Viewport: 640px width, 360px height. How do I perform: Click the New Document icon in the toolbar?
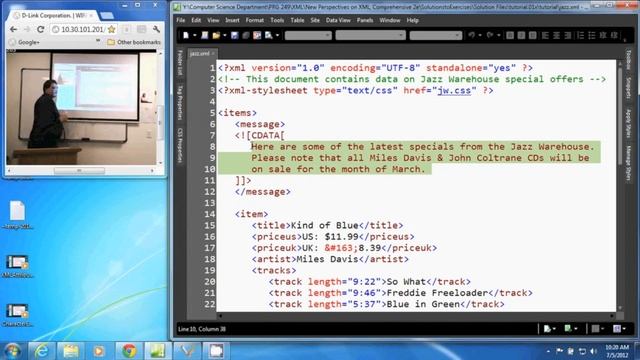click(x=186, y=36)
